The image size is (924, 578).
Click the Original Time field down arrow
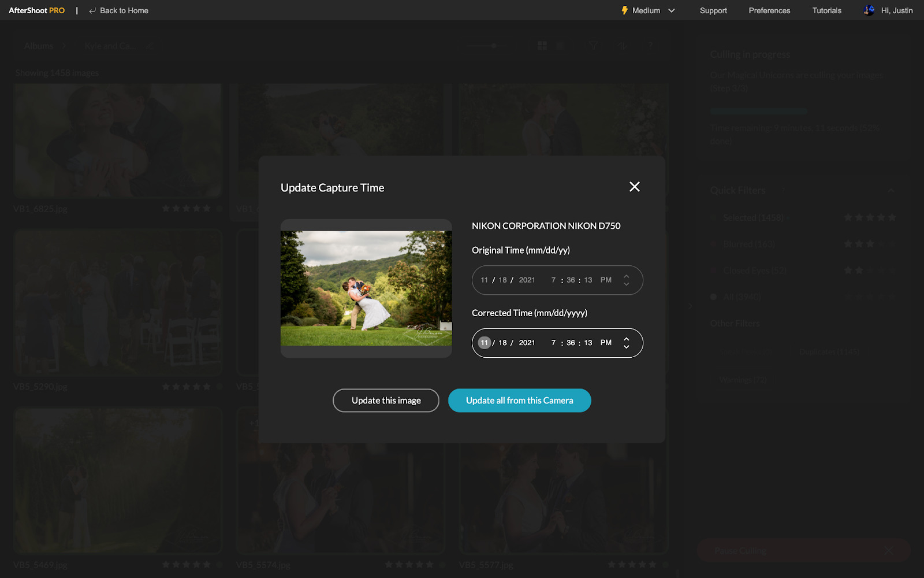[x=626, y=284]
